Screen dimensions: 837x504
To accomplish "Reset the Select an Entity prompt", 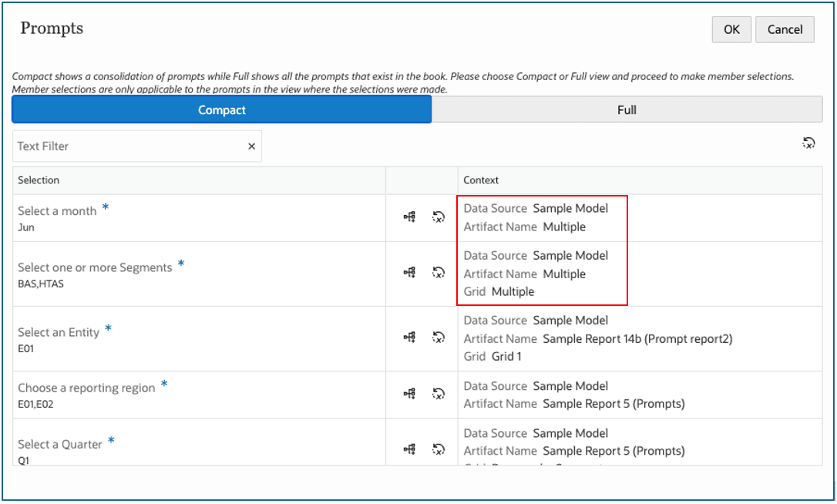I will click(x=439, y=337).
